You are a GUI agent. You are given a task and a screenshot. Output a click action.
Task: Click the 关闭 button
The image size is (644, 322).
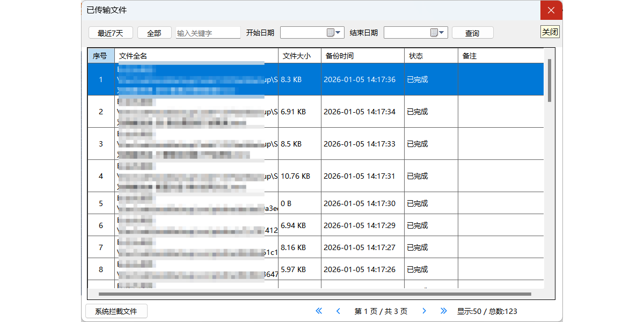click(550, 32)
